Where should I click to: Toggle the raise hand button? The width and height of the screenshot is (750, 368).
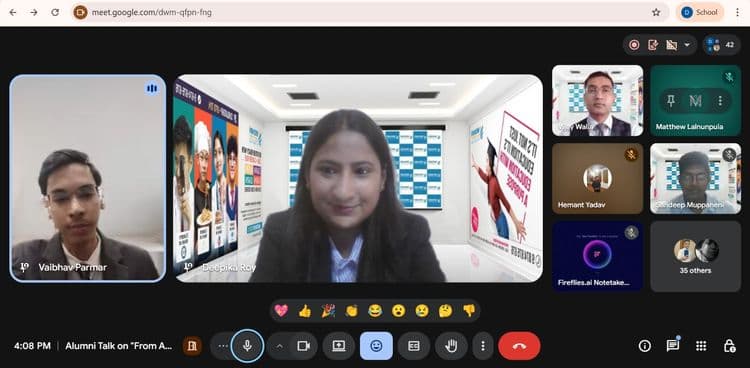(x=451, y=346)
